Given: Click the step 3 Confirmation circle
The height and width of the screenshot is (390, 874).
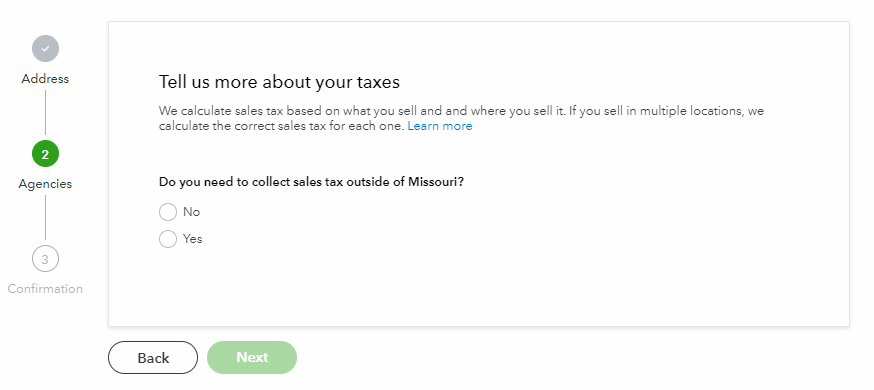Looking at the screenshot, I should pos(45,259).
